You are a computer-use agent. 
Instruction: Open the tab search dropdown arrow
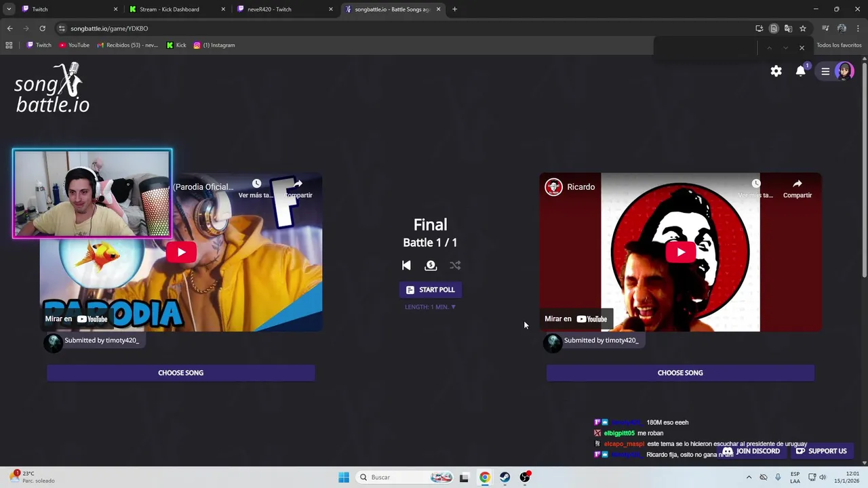[9, 9]
